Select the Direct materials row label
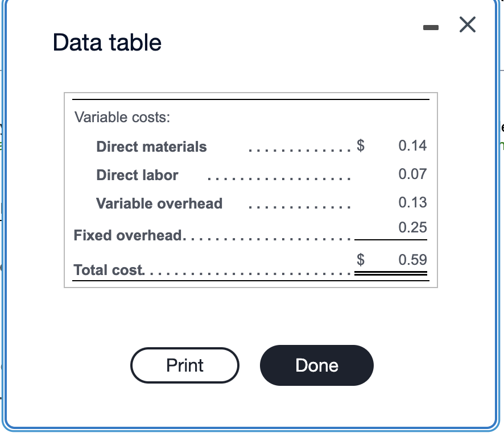Viewport: 504px width, 433px height. click(151, 147)
